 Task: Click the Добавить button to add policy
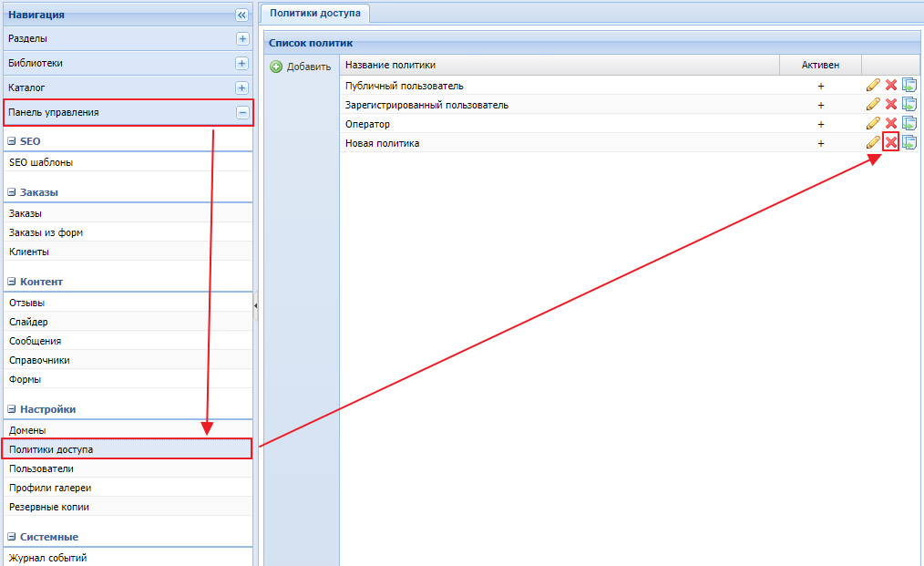pyautogui.click(x=301, y=67)
